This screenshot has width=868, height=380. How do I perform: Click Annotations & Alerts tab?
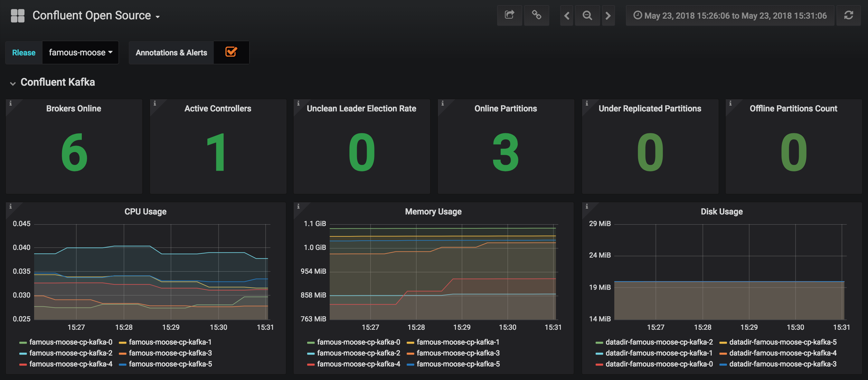pos(172,52)
